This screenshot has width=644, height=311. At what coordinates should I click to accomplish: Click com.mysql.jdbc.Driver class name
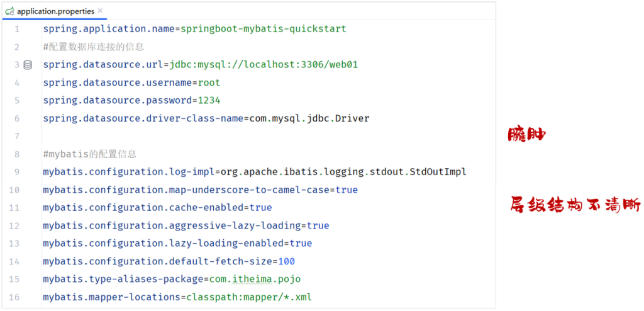pyautogui.click(x=307, y=118)
